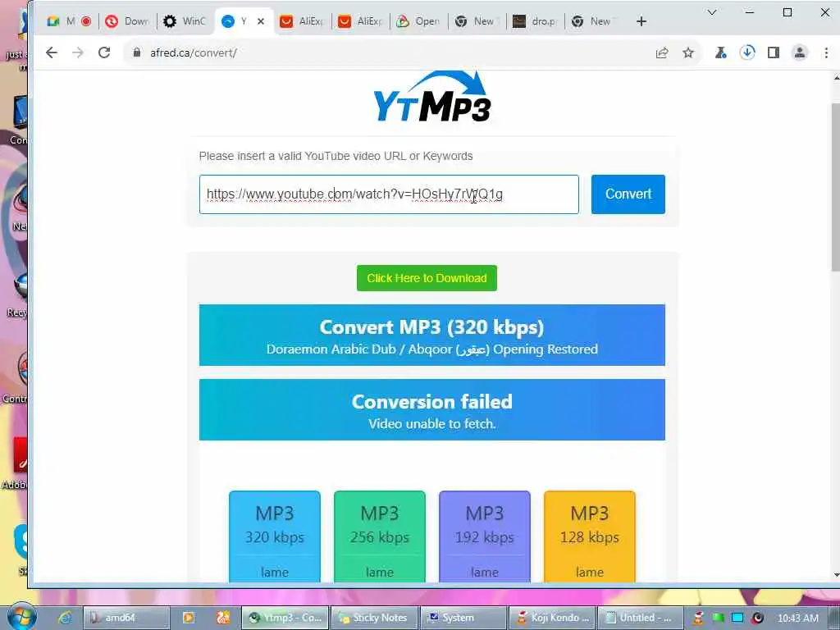The image size is (840, 630).
Task: Switch to the WinC tab
Action: point(186,21)
